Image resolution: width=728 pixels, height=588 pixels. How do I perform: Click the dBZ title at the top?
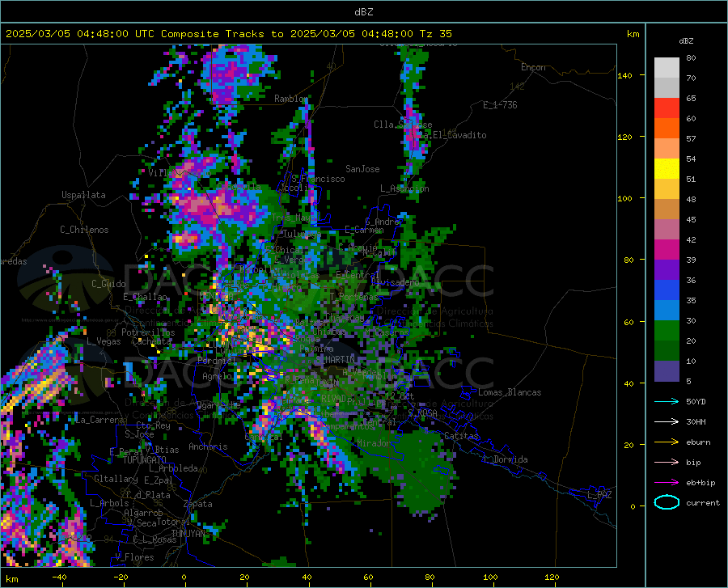point(363,12)
